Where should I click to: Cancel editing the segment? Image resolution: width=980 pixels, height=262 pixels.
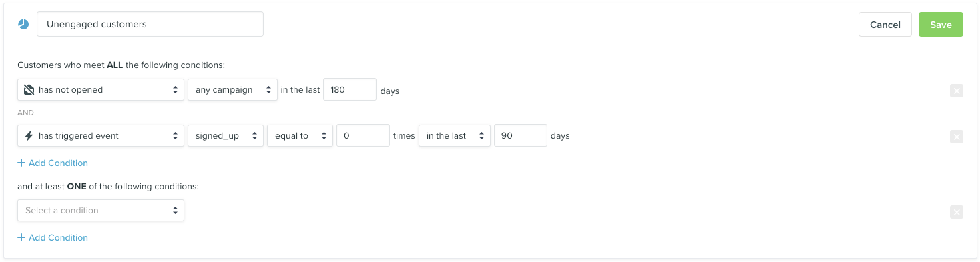click(x=885, y=24)
